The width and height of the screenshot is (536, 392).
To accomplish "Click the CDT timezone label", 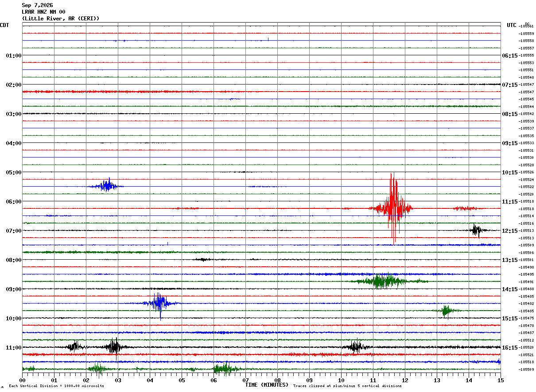I will [4, 25].
